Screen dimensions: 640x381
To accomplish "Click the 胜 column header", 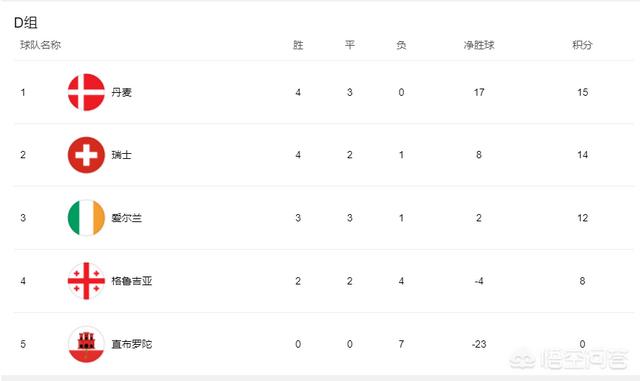I will tap(298, 45).
